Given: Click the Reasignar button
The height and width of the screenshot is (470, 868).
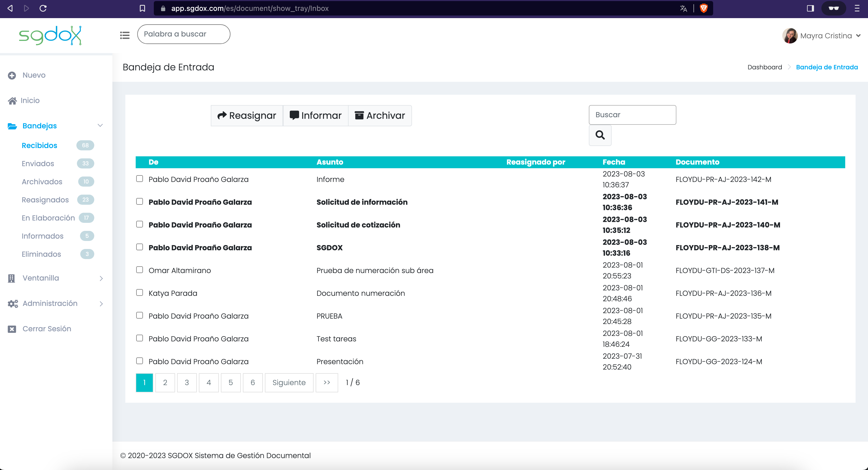Looking at the screenshot, I should 247,115.
